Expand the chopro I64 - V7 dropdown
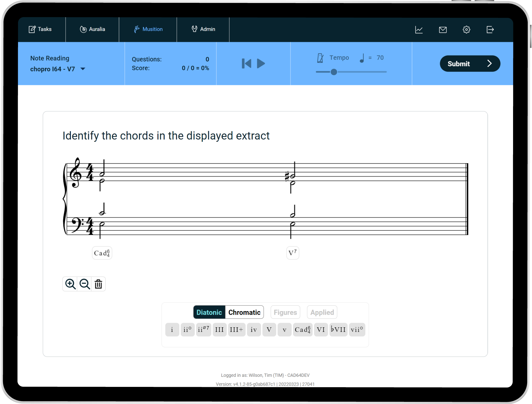The image size is (532, 404). click(83, 69)
